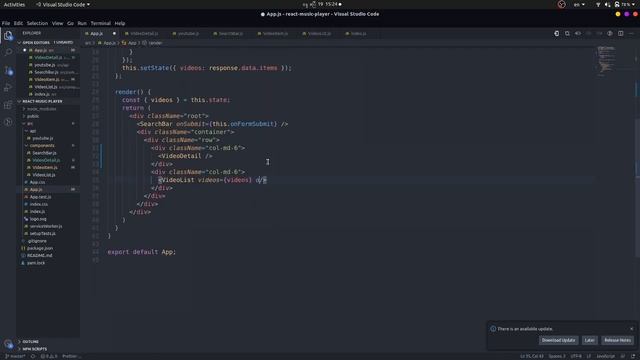Open the File menu
The height and width of the screenshot is (360, 640).
coord(6,23)
